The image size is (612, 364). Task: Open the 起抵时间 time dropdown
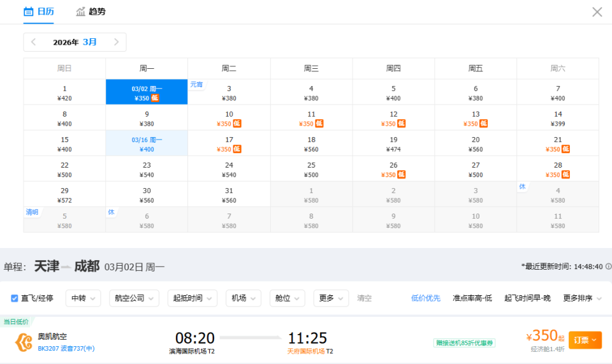[x=193, y=298]
